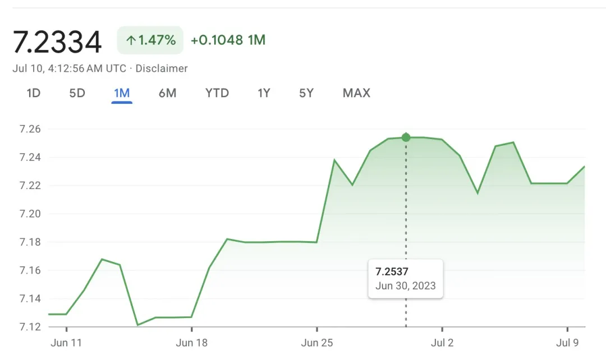Switch to the 1D time range tab

[x=34, y=93]
